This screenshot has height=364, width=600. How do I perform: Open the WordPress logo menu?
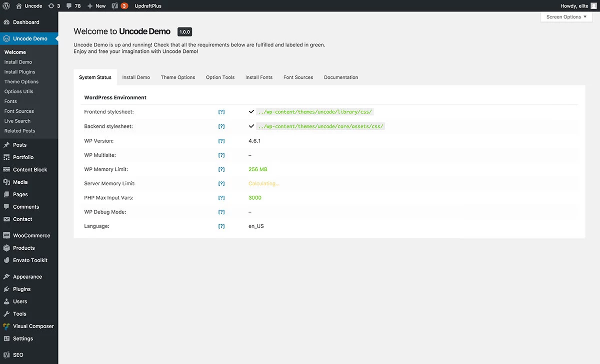pyautogui.click(x=5, y=5)
